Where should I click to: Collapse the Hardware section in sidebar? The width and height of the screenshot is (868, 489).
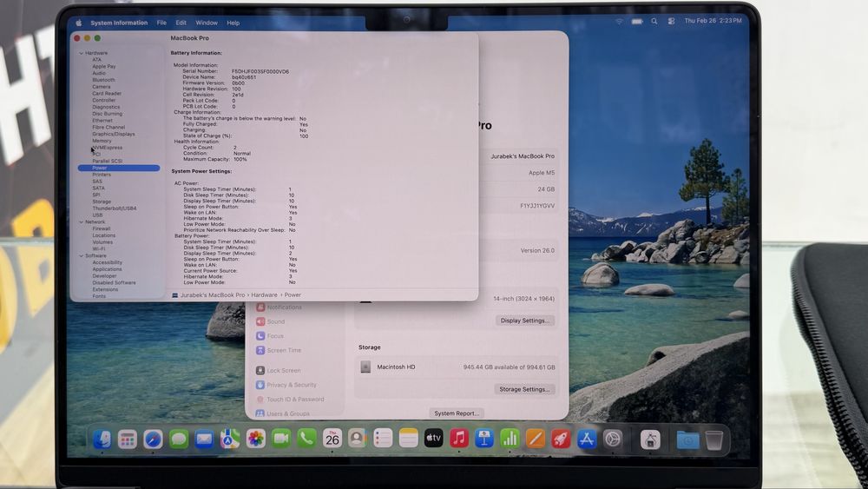(x=82, y=53)
